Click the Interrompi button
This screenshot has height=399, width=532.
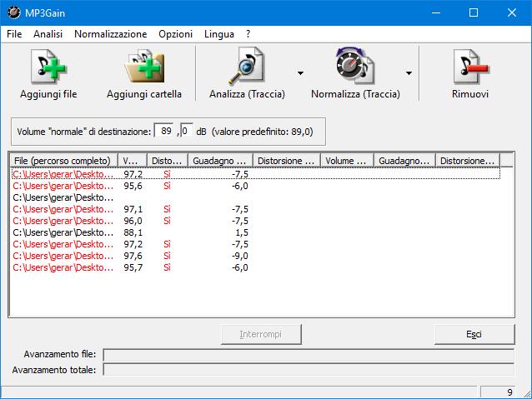261,334
